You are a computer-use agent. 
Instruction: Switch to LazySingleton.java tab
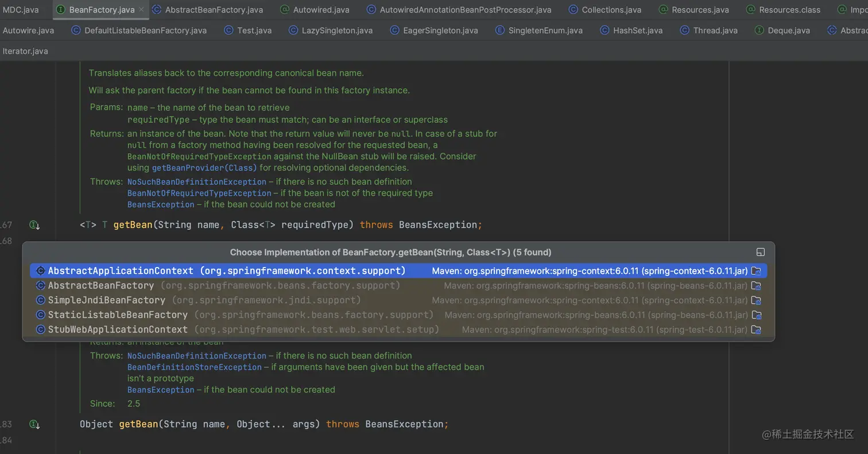pos(331,30)
